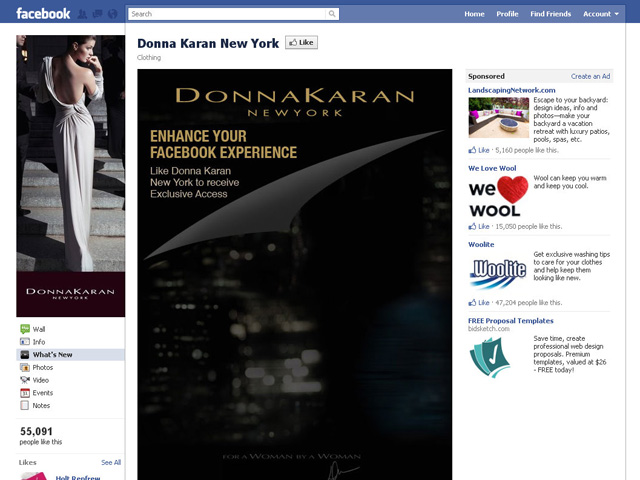This screenshot has width=640, height=480.
Task: Click the Donna Karan New York page title
Action: coord(208,43)
